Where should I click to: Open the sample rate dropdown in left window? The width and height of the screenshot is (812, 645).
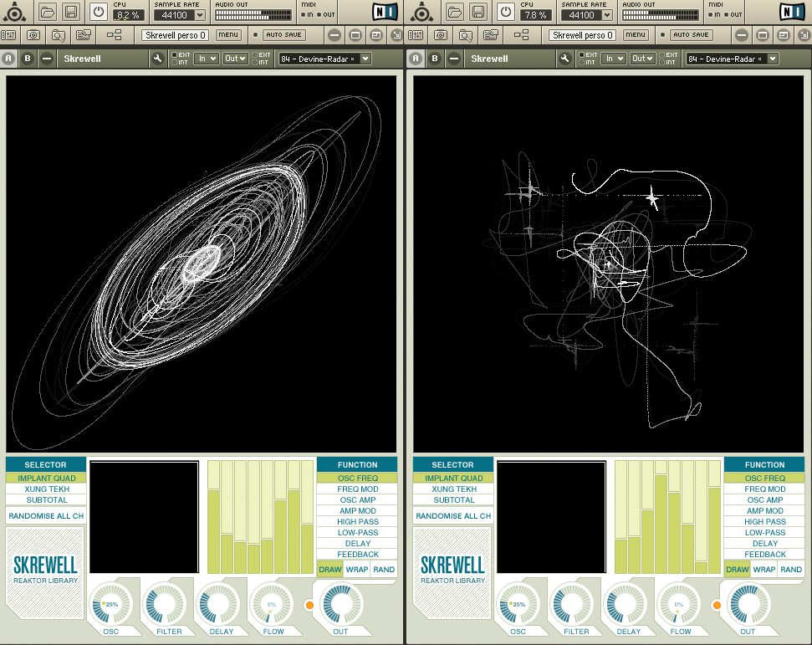point(199,16)
